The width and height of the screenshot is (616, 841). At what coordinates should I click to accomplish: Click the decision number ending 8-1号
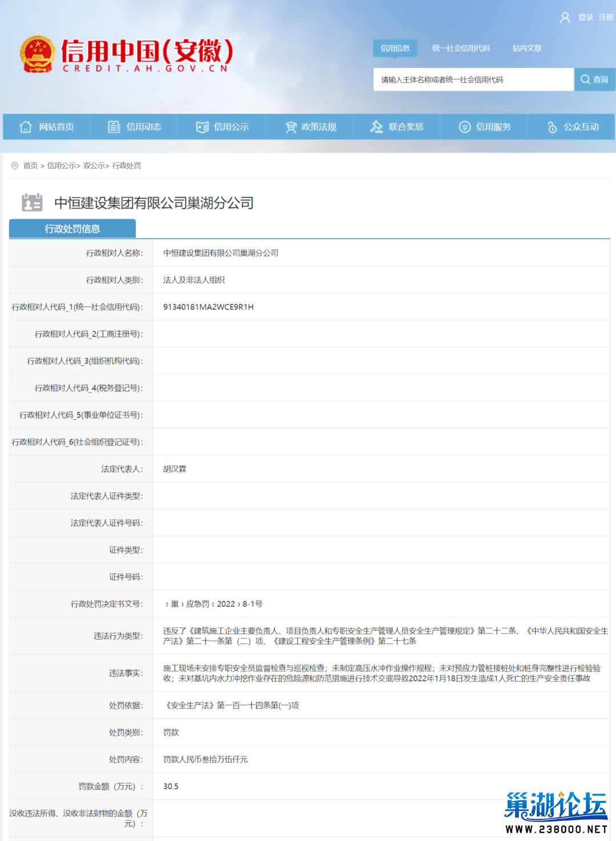[x=213, y=604]
